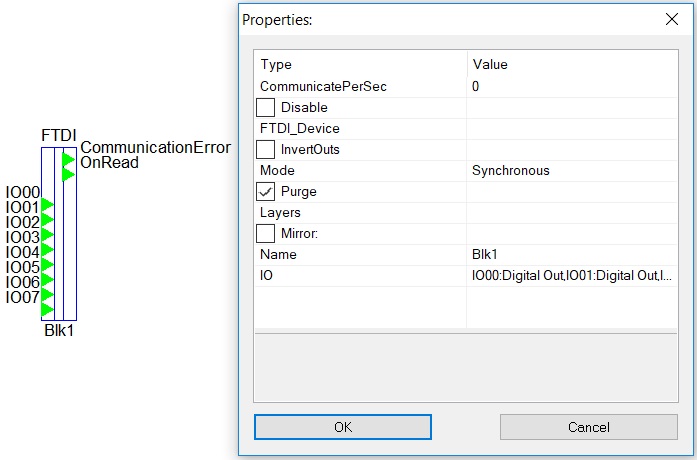Check the Mirror checkbox
The width and height of the screenshot is (697, 460).
click(x=265, y=233)
